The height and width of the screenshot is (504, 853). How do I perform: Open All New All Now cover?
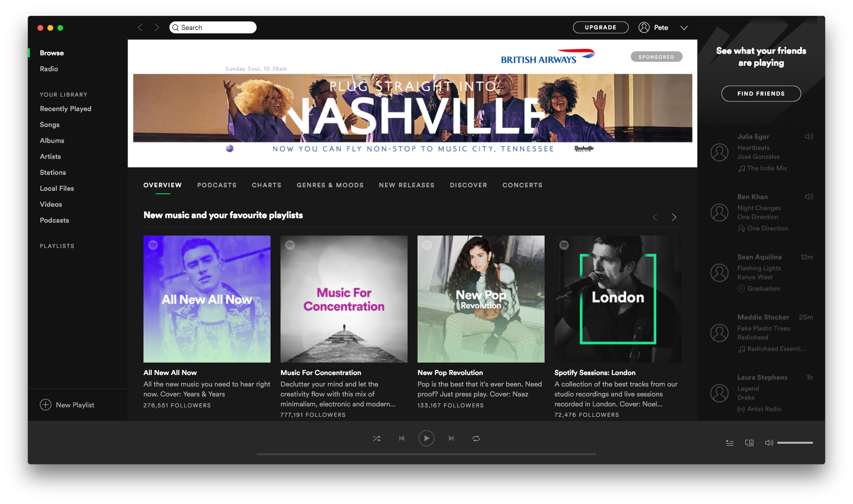(207, 299)
